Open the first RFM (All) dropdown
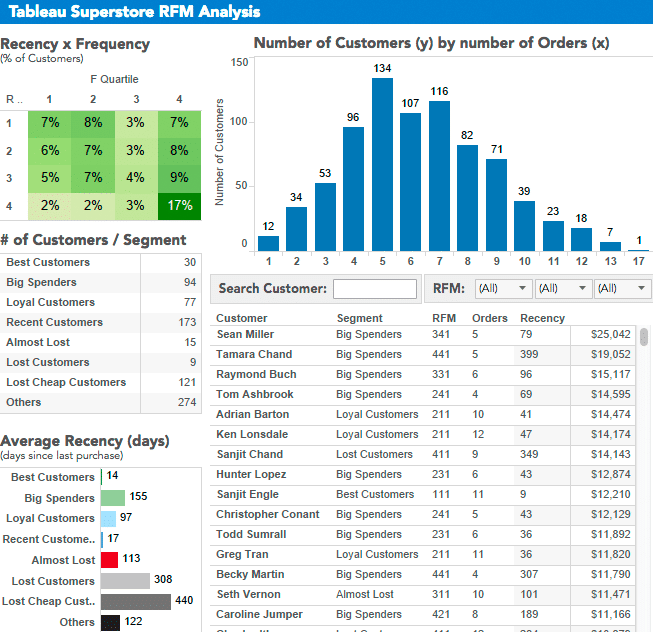 point(503,288)
